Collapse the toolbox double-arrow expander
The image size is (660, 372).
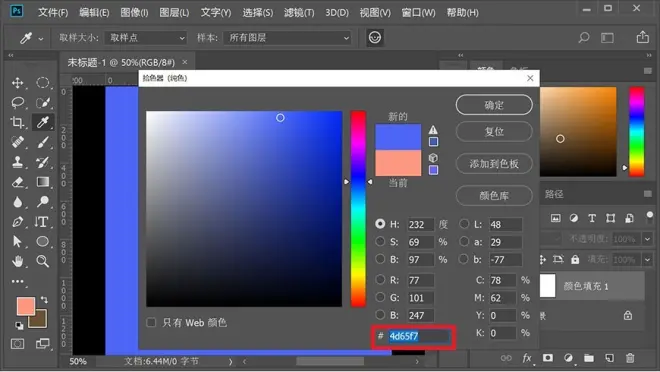(11, 55)
